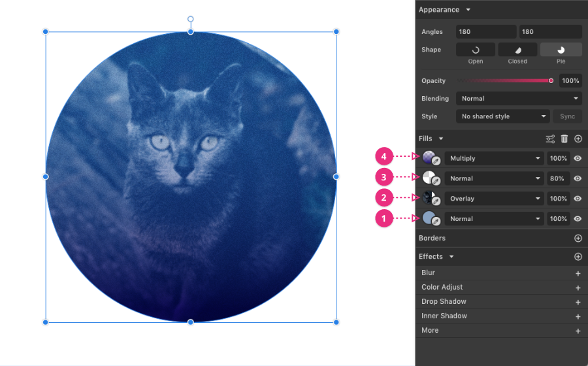Image resolution: width=588 pixels, height=366 pixels.
Task: Add a new border
Action: click(x=578, y=238)
